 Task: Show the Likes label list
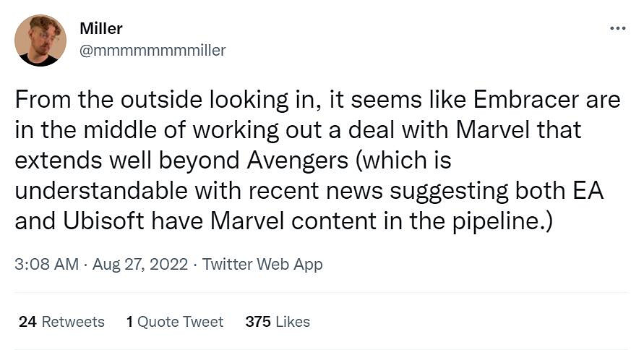click(293, 322)
